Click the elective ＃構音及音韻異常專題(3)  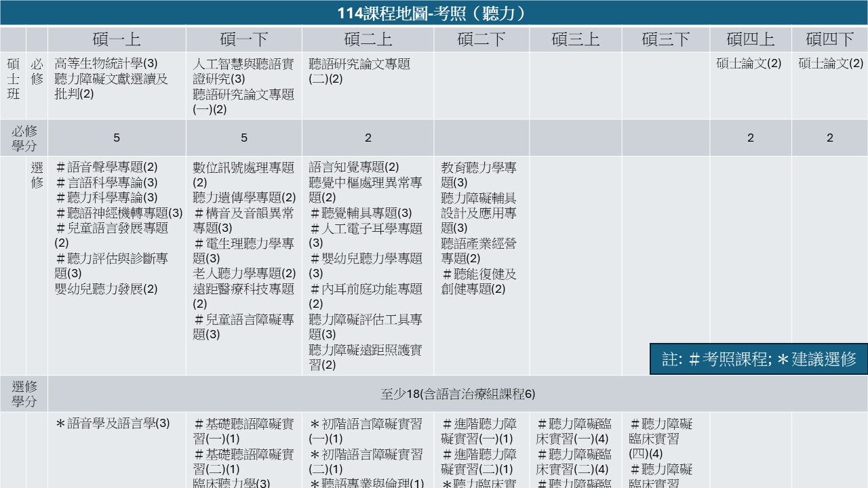click(x=243, y=220)
